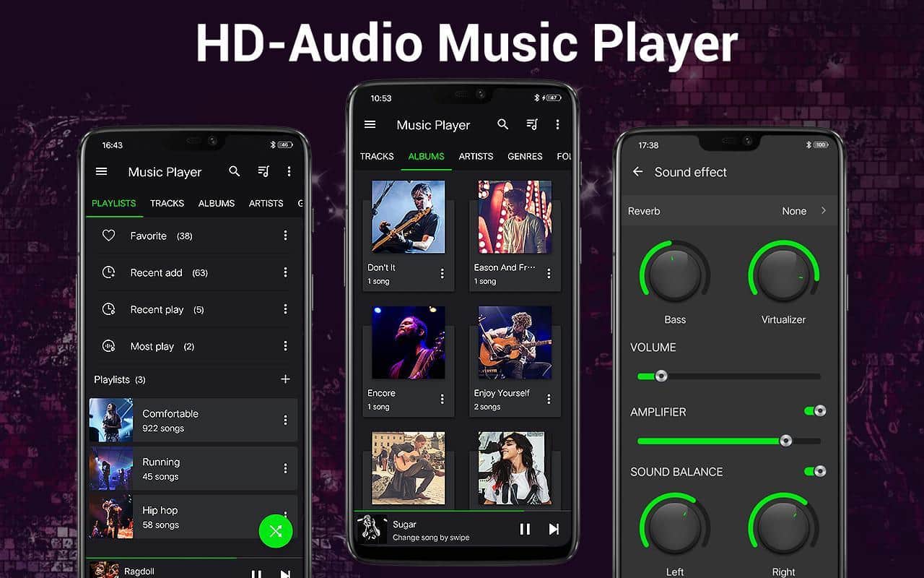Viewport: 924px width, 578px height.
Task: Open the Encore album cover
Action: point(408,342)
